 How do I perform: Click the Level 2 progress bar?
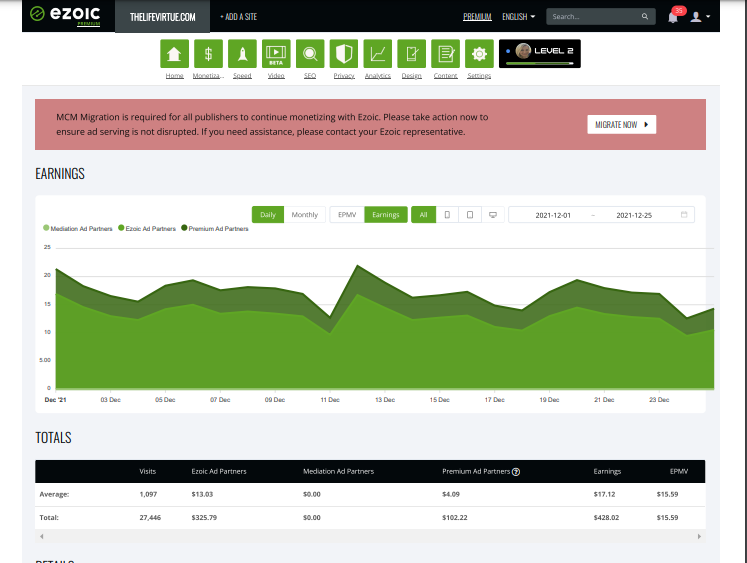tap(539, 63)
